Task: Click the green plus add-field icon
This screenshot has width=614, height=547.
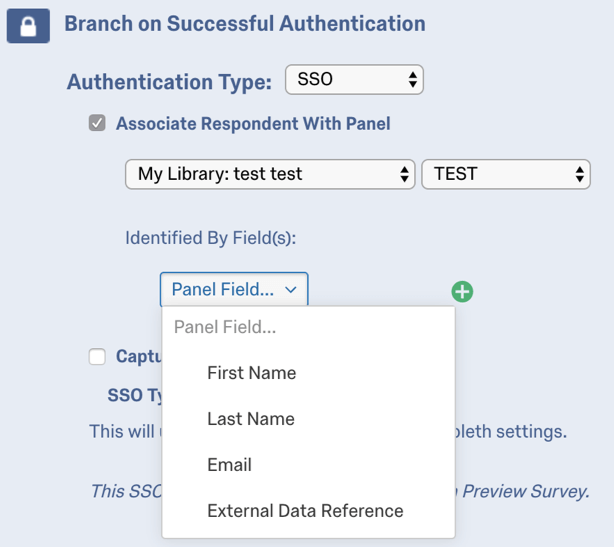Action: click(x=462, y=291)
